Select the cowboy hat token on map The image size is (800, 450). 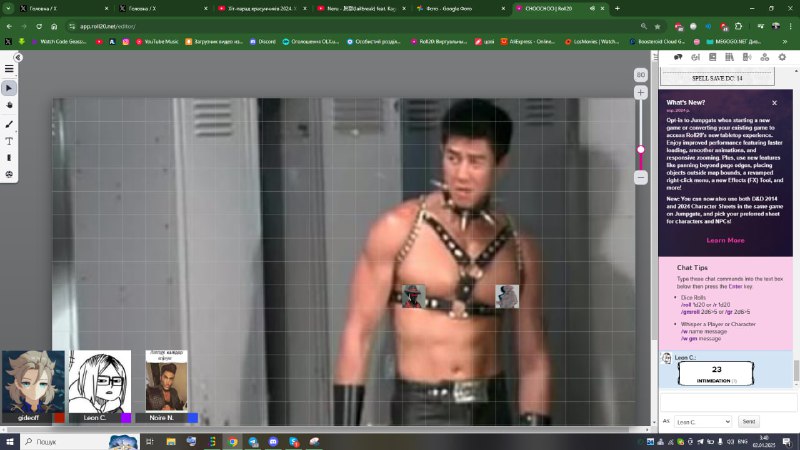[413, 296]
